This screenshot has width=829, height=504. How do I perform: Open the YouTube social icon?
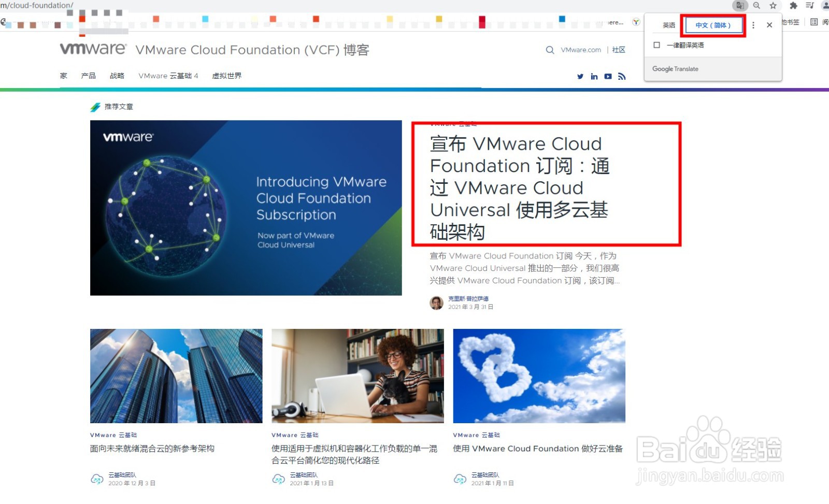(608, 77)
